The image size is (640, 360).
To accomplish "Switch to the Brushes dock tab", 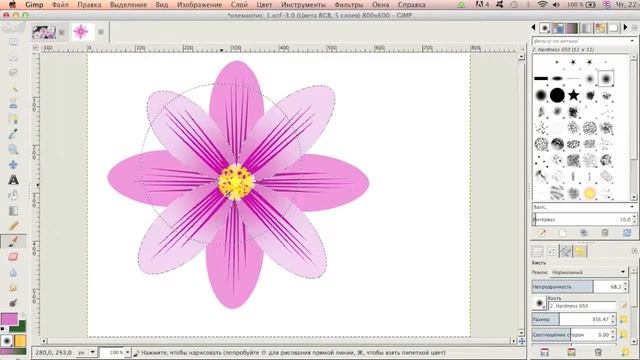I will tap(544, 28).
